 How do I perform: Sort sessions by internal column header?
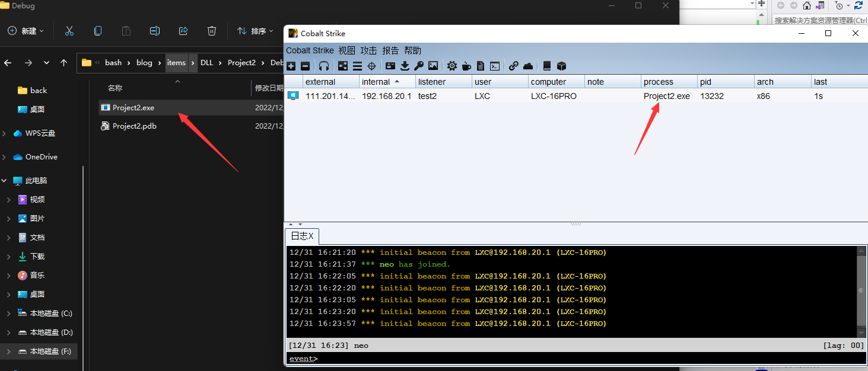[x=387, y=82]
